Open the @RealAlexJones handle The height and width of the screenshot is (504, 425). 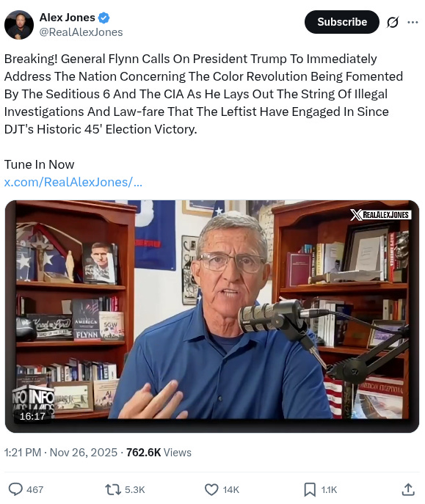[81, 32]
